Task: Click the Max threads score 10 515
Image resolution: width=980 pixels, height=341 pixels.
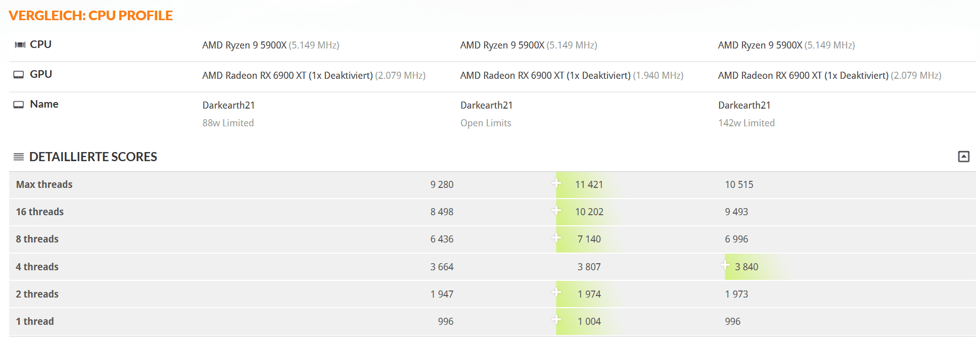Action: (739, 184)
